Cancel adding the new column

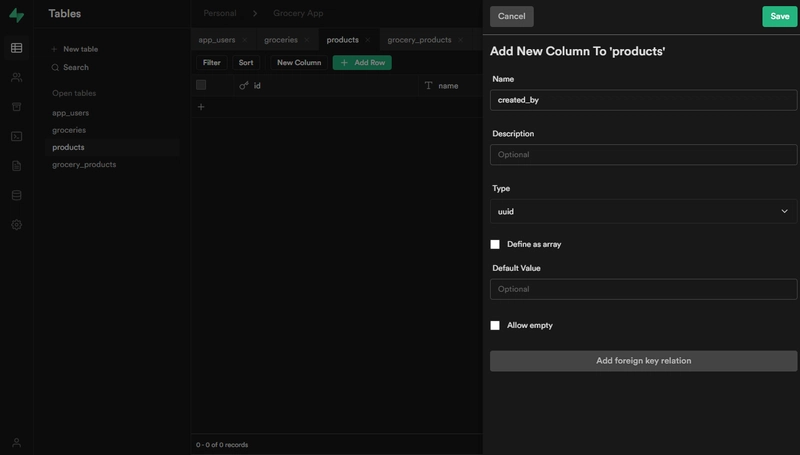point(512,16)
